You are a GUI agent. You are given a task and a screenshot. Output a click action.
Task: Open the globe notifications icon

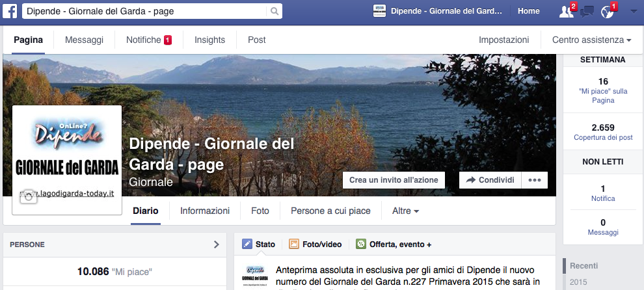(x=607, y=12)
